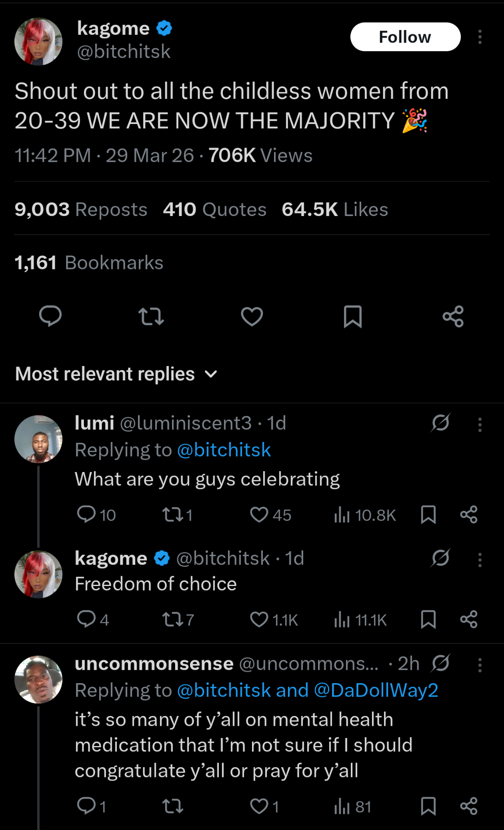Share uncommonsense's reply
Image resolution: width=504 pixels, height=830 pixels.
469,806
